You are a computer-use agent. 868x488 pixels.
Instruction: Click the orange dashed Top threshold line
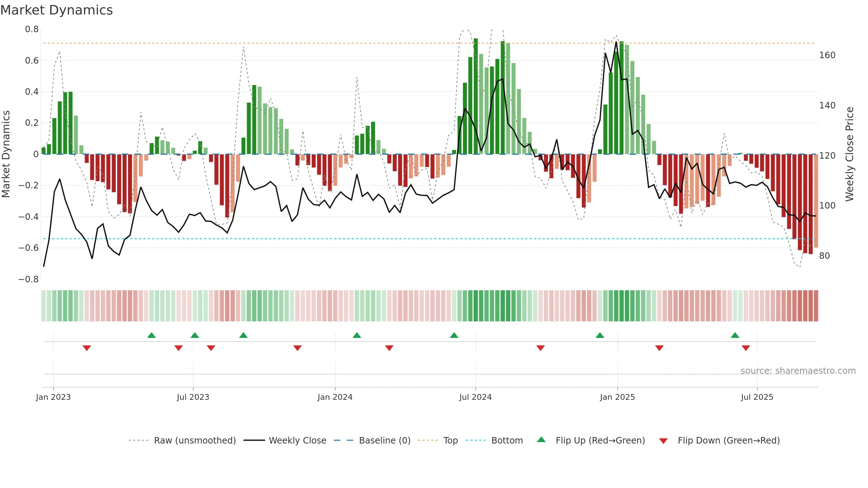click(x=429, y=43)
